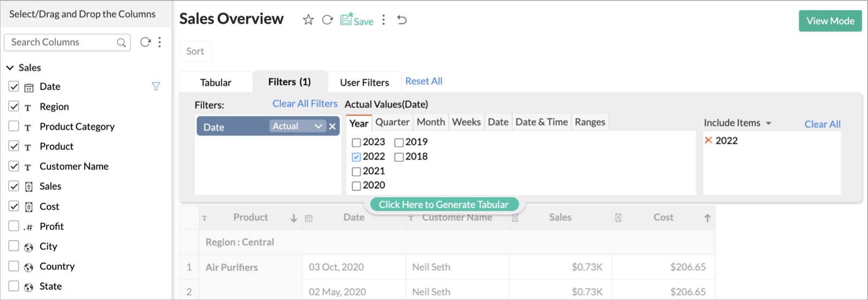This screenshot has height=300, width=868.
Task: Open the more options menu beside Save
Action: (x=383, y=20)
